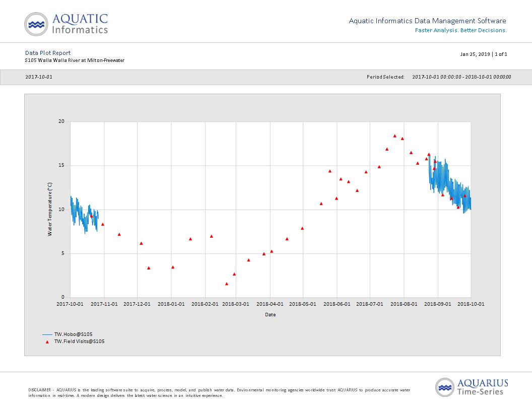Click the y-axis value 20

click(61, 121)
